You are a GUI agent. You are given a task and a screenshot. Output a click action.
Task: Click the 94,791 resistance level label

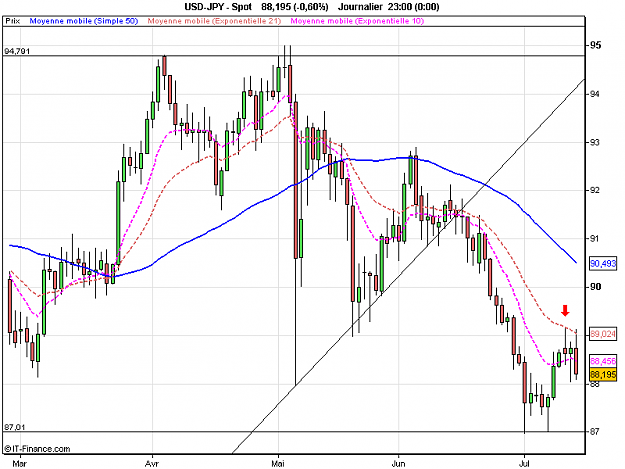click(x=17, y=51)
